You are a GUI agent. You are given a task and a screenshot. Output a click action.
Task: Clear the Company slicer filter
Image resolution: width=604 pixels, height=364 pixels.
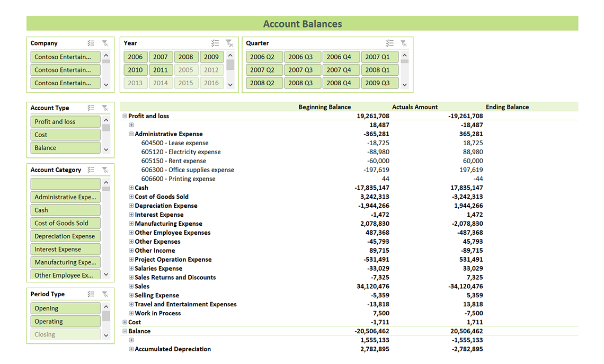pos(105,43)
